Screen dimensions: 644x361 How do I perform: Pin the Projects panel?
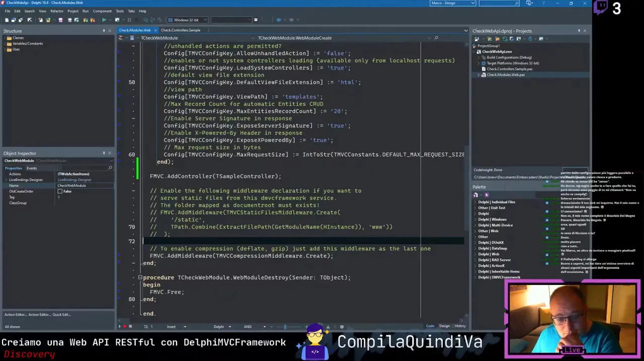tap(579, 31)
